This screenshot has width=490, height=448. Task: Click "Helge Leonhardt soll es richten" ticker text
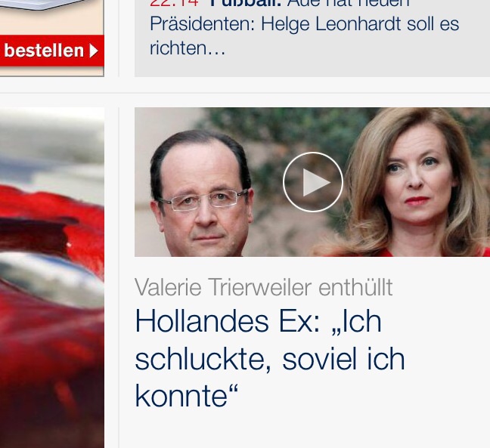click(x=360, y=24)
